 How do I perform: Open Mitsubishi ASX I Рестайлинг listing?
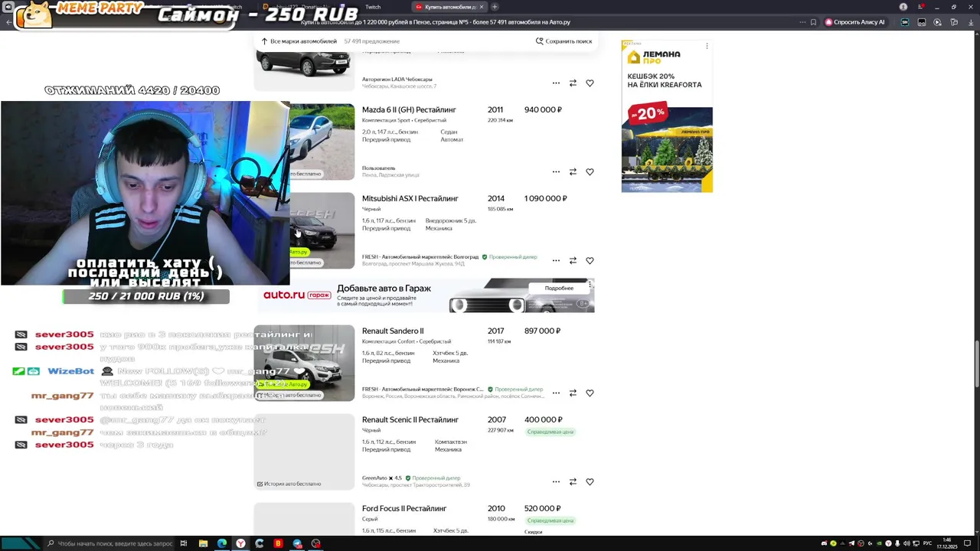[x=410, y=198]
